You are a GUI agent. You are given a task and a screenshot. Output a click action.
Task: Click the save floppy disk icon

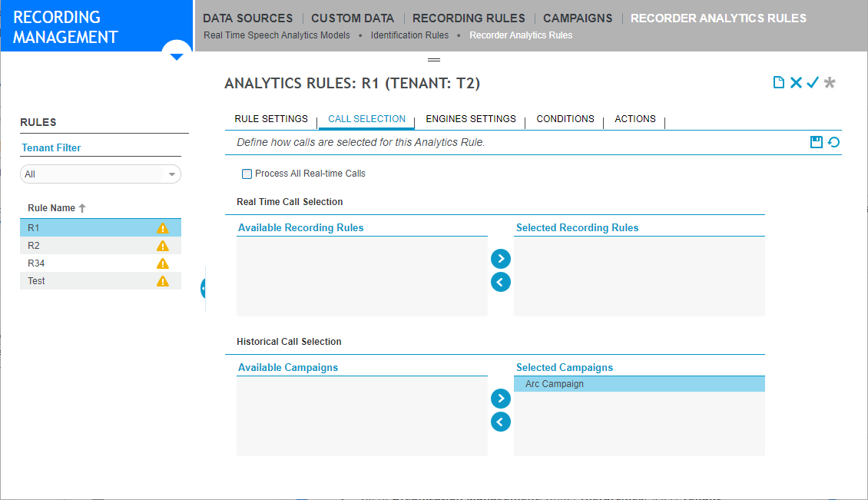pos(816,142)
